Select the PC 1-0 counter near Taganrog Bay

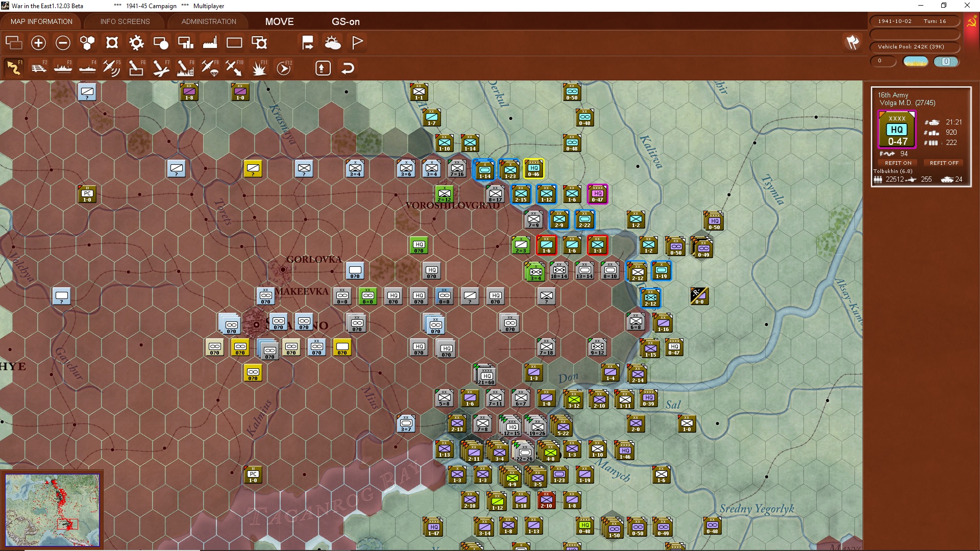pyautogui.click(x=253, y=475)
